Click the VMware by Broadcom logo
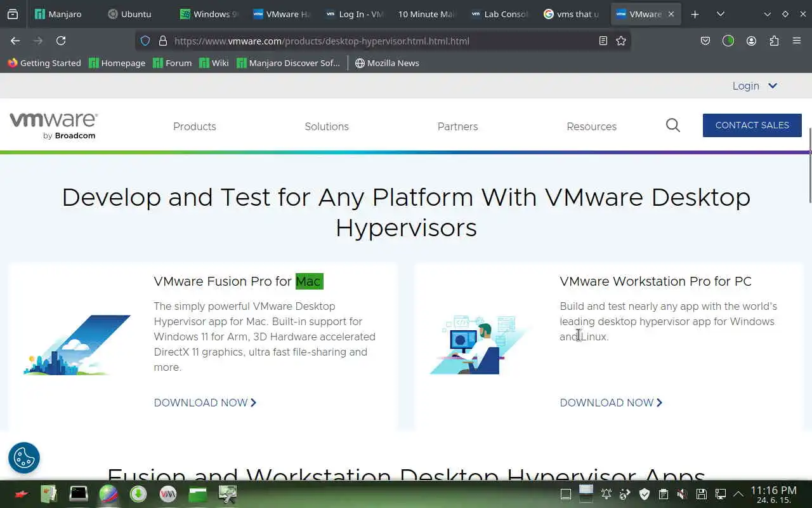 click(x=53, y=126)
